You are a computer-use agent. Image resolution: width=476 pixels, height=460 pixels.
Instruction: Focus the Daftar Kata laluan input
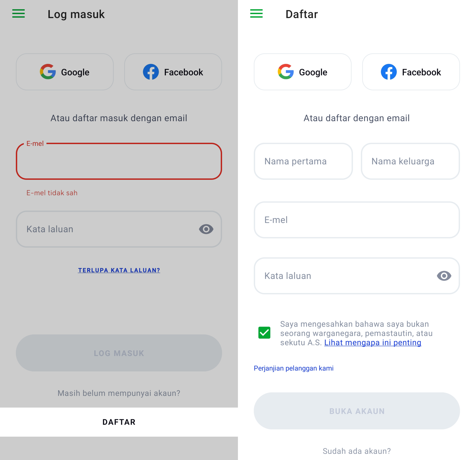click(x=357, y=276)
